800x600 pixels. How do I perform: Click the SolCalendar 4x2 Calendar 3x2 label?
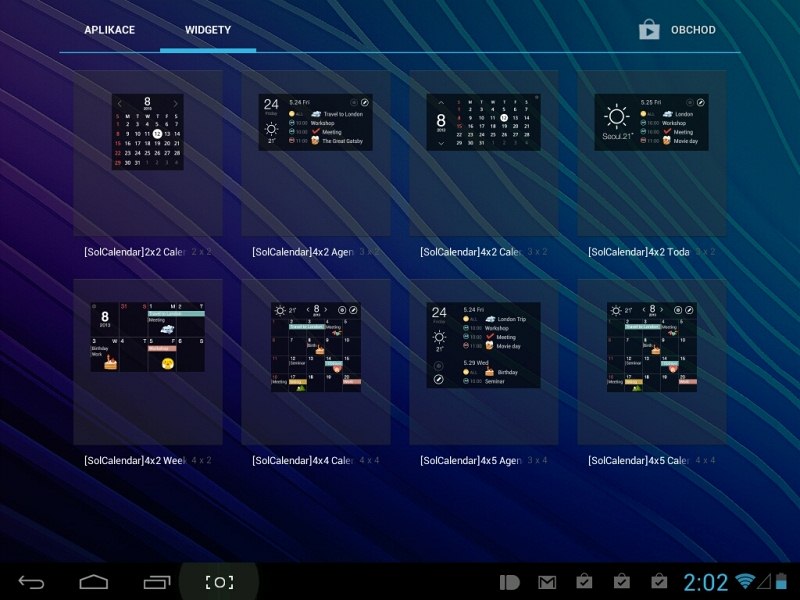(484, 252)
